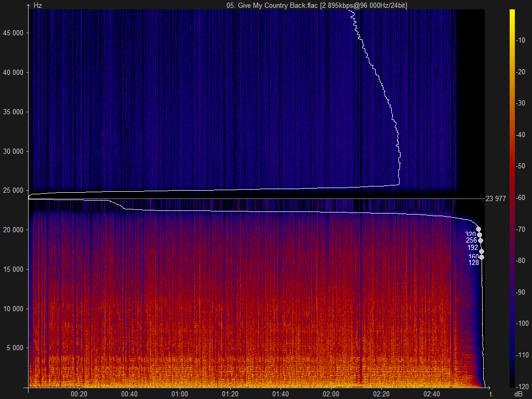Click the 45 000 Hz axis label
This screenshot has width=532, height=399.
(13, 33)
